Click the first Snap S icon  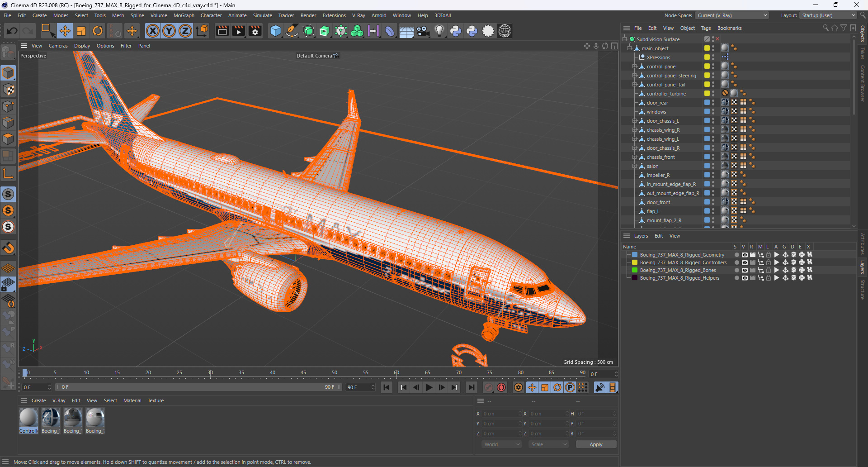8,194
